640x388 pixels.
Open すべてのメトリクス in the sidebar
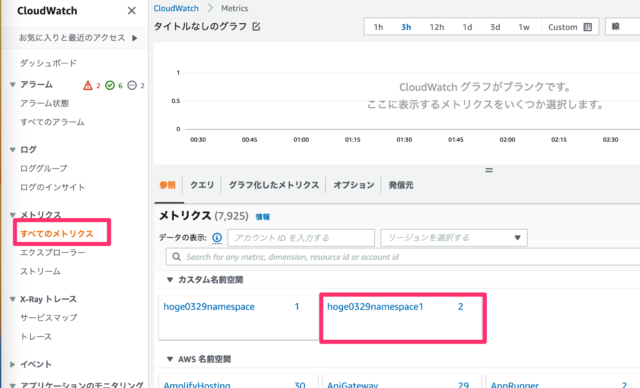(57, 233)
